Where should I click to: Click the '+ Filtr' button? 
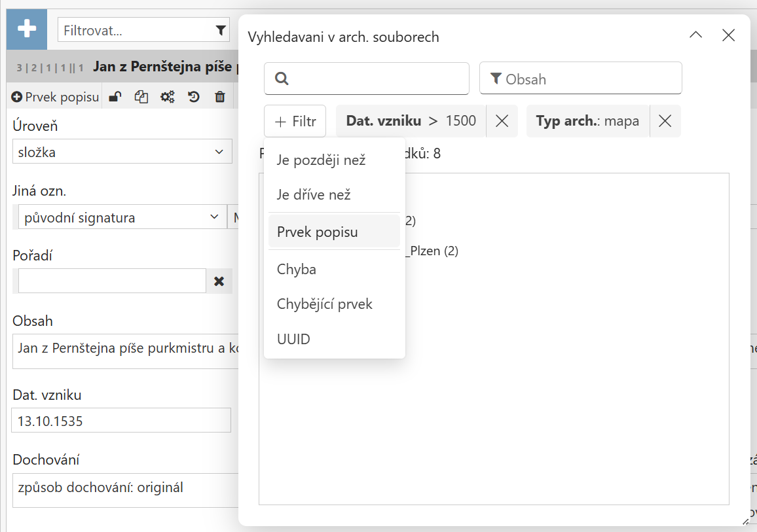295,121
